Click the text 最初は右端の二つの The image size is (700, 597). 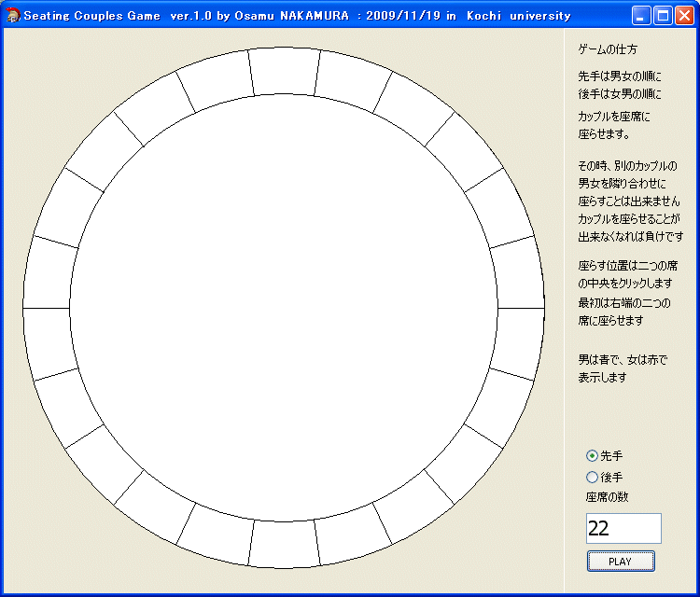[624, 303]
